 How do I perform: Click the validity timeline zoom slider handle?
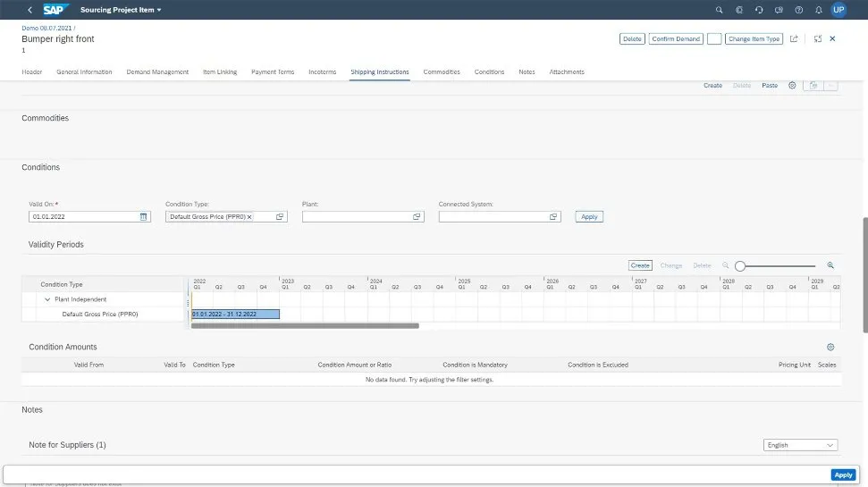(740, 265)
